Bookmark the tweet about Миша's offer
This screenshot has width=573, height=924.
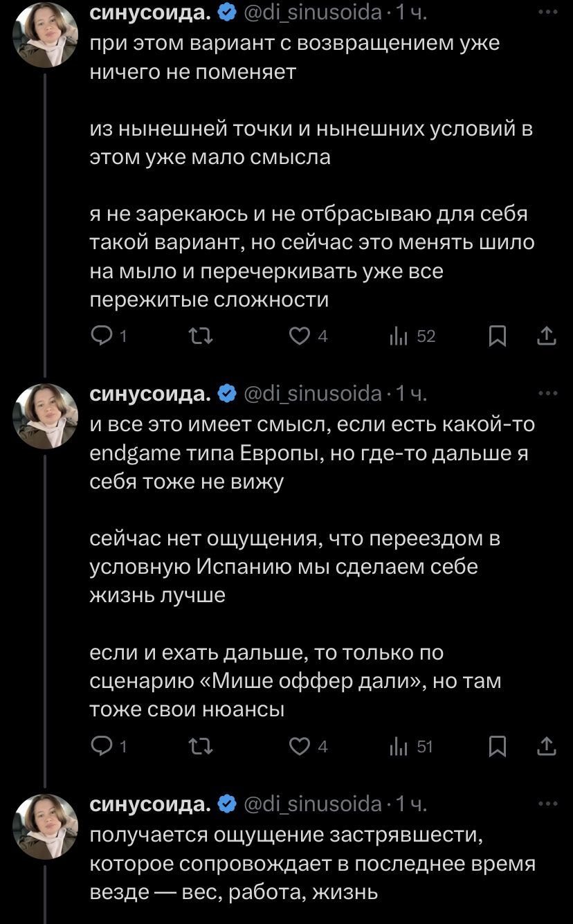(497, 746)
